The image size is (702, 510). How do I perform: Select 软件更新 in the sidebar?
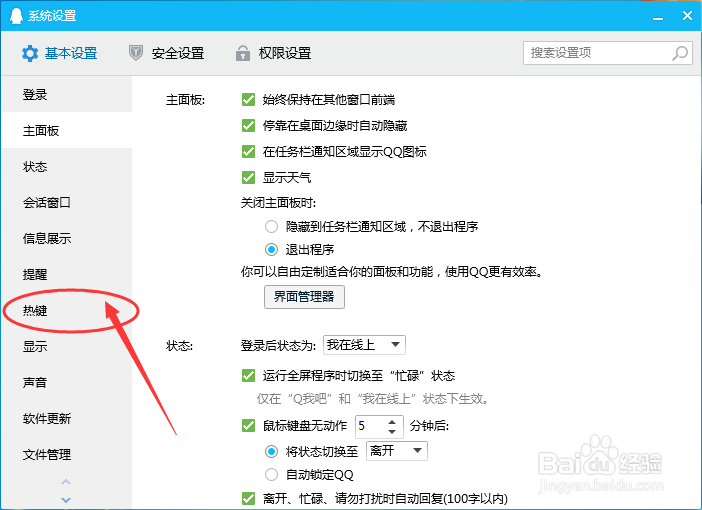tap(67, 418)
